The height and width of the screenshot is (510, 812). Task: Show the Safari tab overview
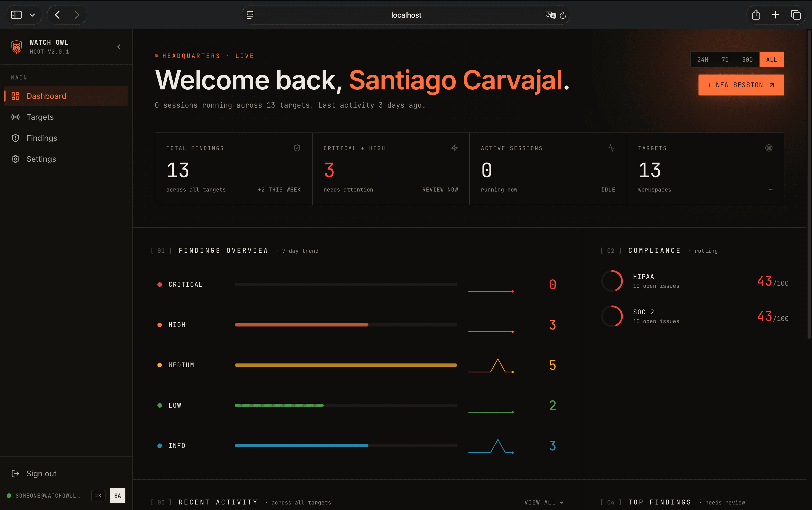tap(795, 15)
